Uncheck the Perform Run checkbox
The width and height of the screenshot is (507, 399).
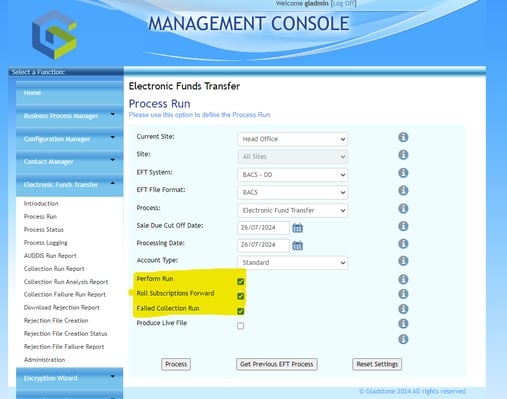[240, 282]
